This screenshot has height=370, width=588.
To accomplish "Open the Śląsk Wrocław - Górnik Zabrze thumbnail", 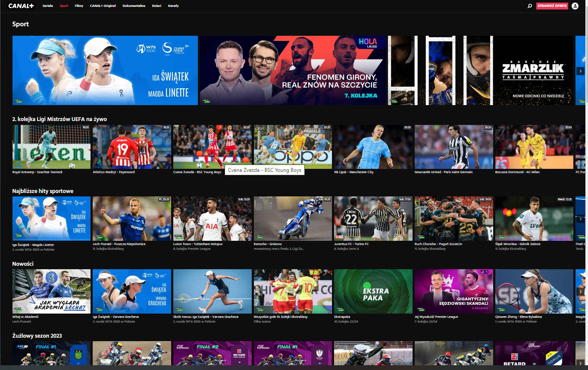I will [x=534, y=219].
